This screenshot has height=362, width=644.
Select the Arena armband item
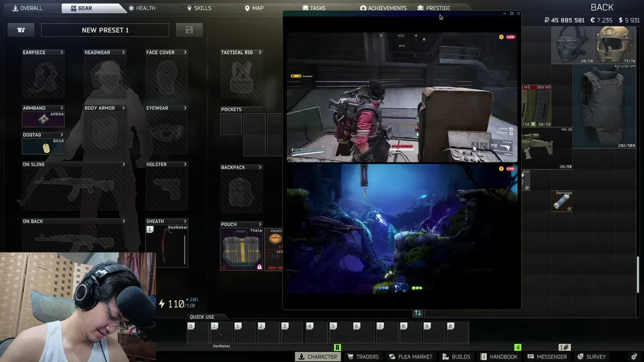43,119
